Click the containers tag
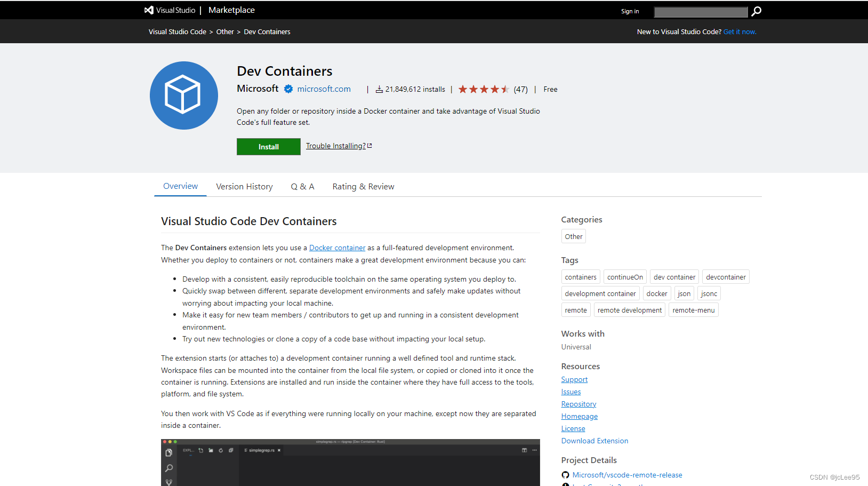This screenshot has width=868, height=486. click(581, 277)
